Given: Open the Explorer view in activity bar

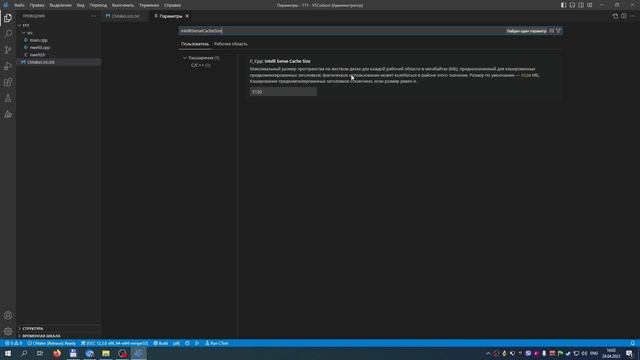Looking at the screenshot, I should click(8, 18).
